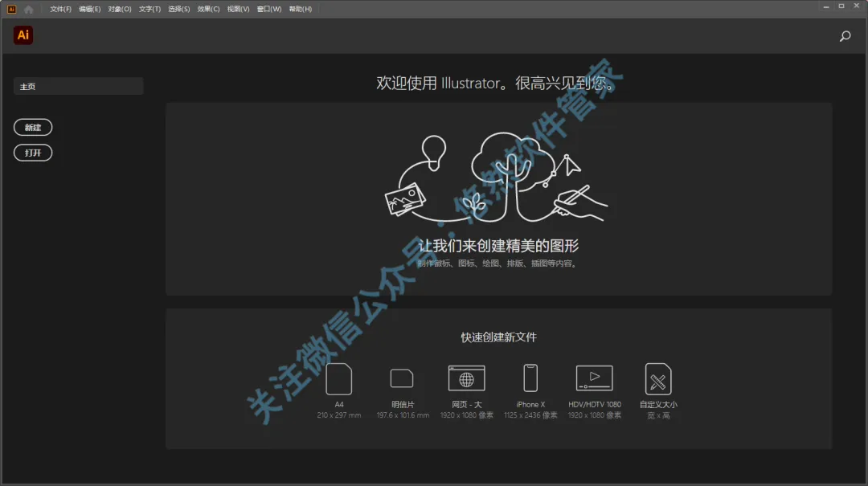Open the 视图(V) menu
This screenshot has width=868, height=486.
(238, 10)
